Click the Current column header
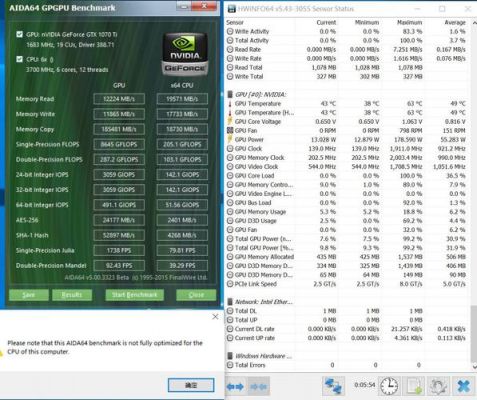 tap(326, 22)
